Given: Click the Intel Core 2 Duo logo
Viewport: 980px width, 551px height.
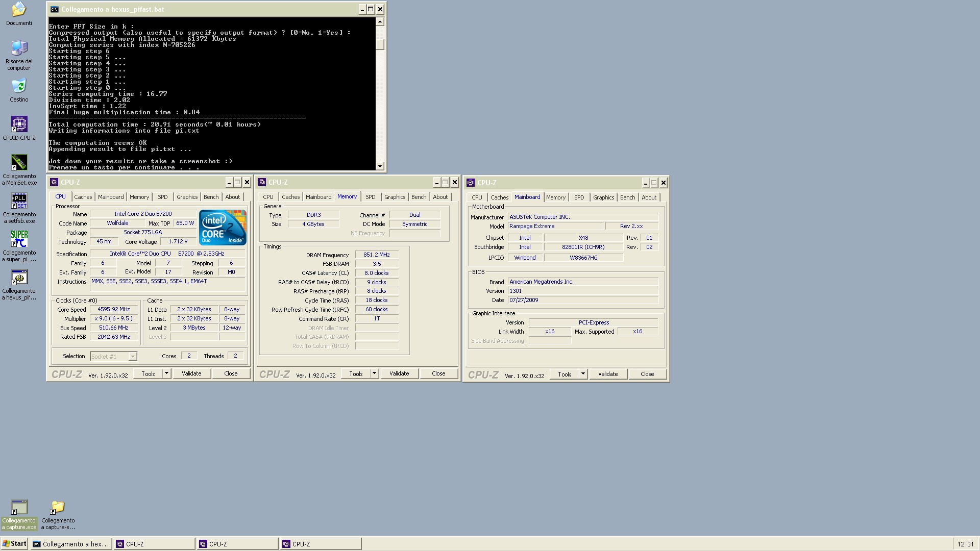Looking at the screenshot, I should coord(223,227).
